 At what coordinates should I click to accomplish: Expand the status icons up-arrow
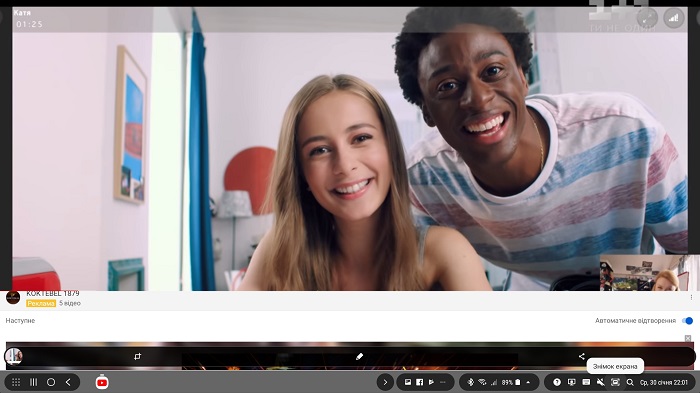528,382
